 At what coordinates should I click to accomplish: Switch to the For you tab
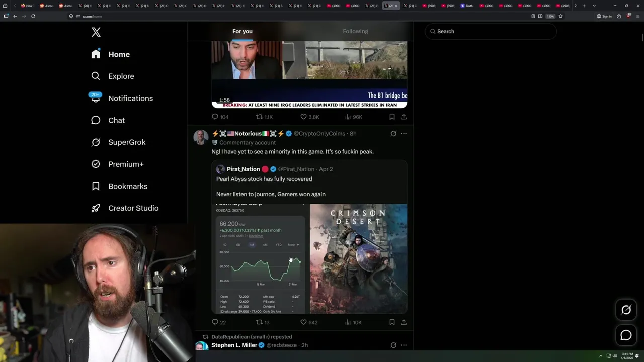point(243,31)
